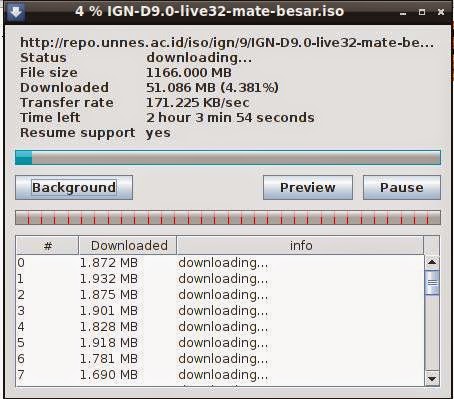Viewport: 454px width, 399px height.
Task: Click the connection list scrollbar thumb
Action: [432, 283]
